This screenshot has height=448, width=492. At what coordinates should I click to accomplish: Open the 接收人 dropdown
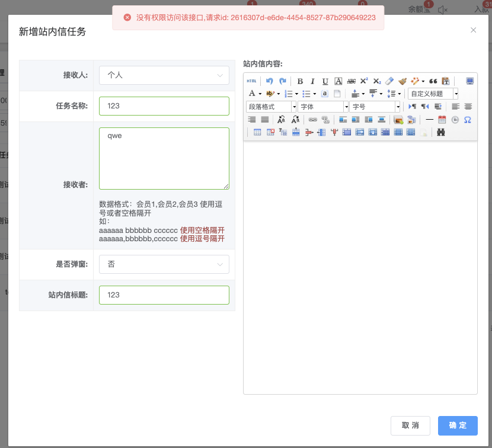point(164,75)
